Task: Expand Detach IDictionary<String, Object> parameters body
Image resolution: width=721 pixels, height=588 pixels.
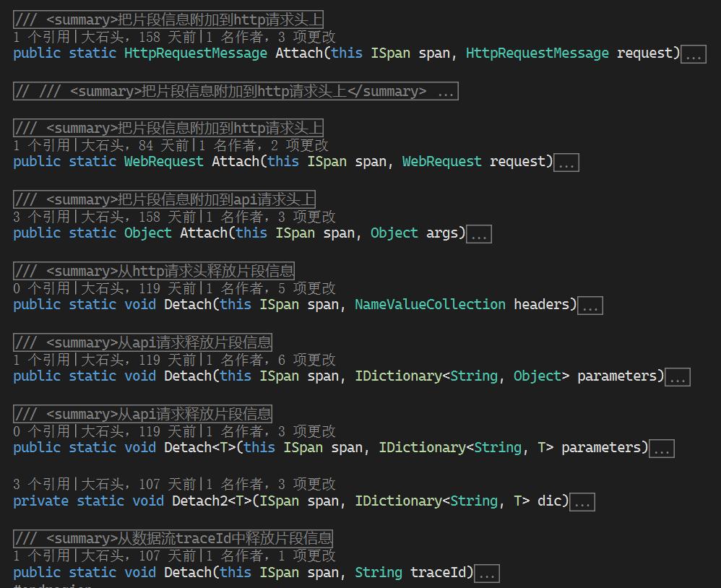Action: point(678,377)
